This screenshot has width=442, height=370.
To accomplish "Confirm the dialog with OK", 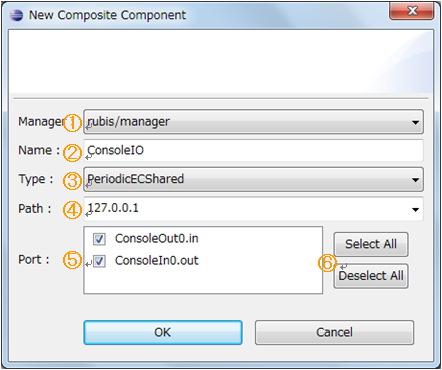I will 163,332.
